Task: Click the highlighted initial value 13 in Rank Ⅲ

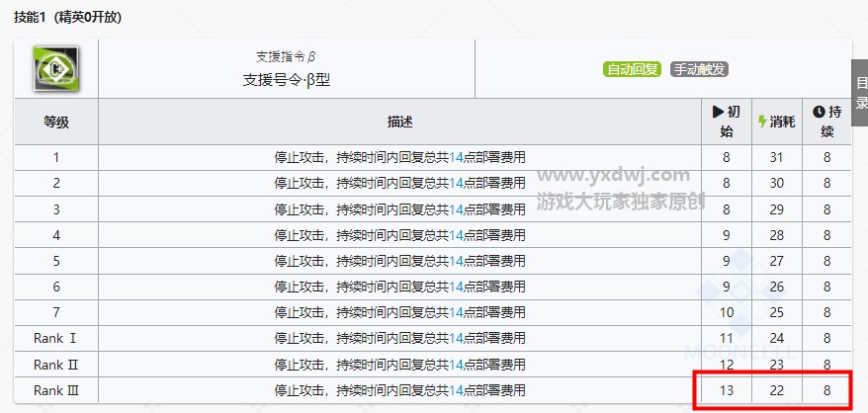Action: coord(727,389)
